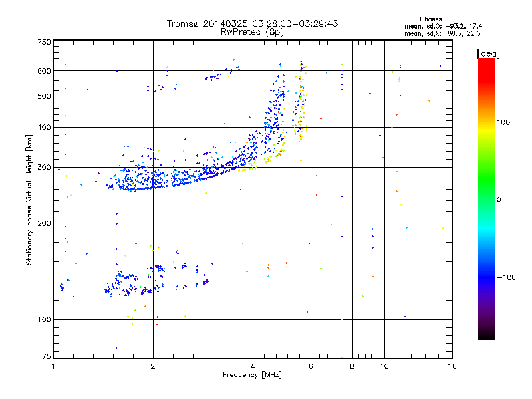
Task: Click the 'mean, sd,O: -93.2, 17.4' line
Action: [443, 26]
